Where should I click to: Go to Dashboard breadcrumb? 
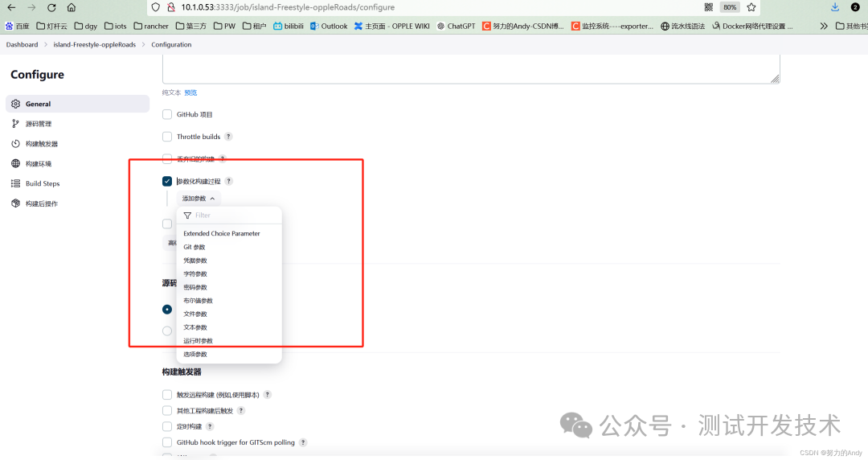pos(23,44)
